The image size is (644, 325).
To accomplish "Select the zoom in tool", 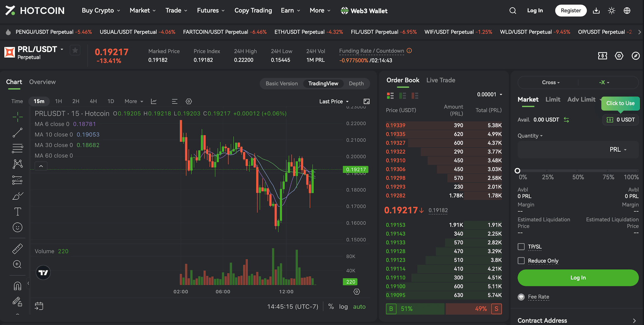I will coord(17,264).
